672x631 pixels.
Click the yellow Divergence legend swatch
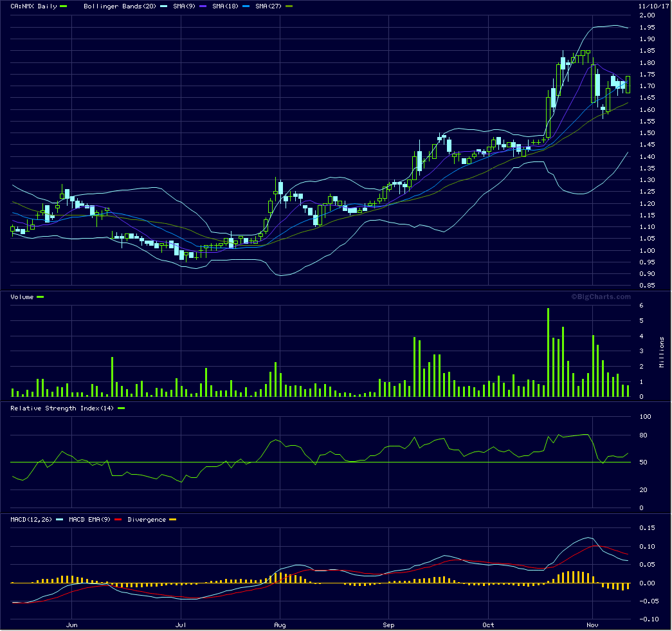coord(173,519)
